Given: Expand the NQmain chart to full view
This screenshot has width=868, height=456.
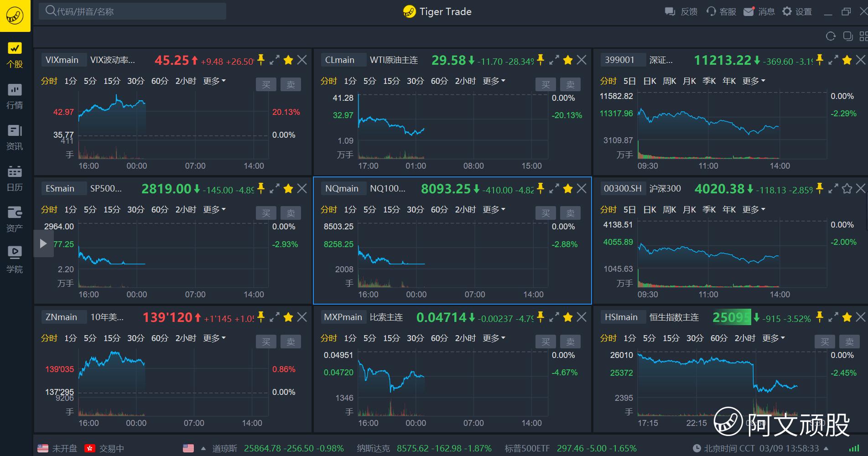Looking at the screenshot, I should tap(554, 188).
